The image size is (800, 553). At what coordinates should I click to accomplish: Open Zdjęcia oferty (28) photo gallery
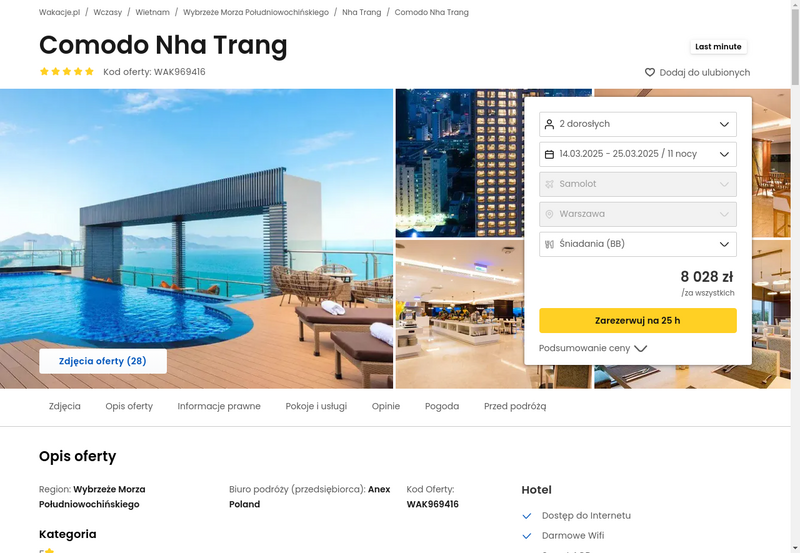(103, 361)
